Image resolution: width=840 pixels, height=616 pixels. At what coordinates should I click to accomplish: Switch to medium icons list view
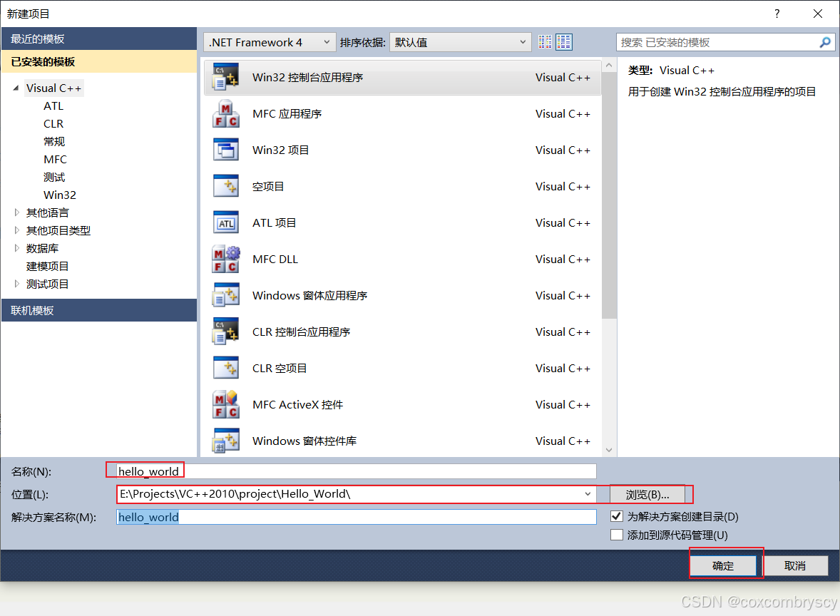click(563, 42)
